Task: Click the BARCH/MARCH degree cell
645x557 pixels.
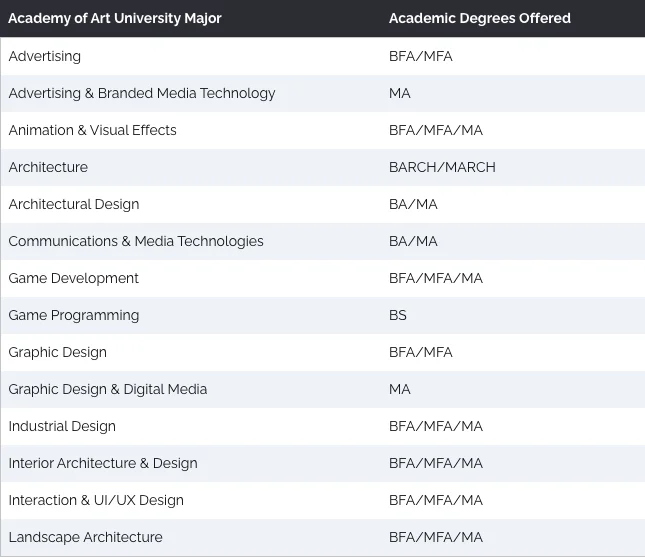Action: coord(442,167)
